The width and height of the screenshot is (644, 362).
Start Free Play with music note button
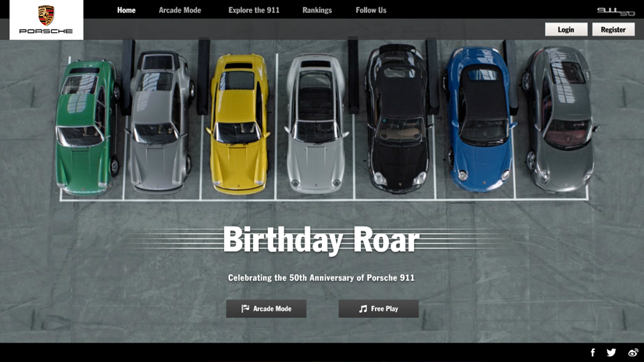pyautogui.click(x=378, y=308)
